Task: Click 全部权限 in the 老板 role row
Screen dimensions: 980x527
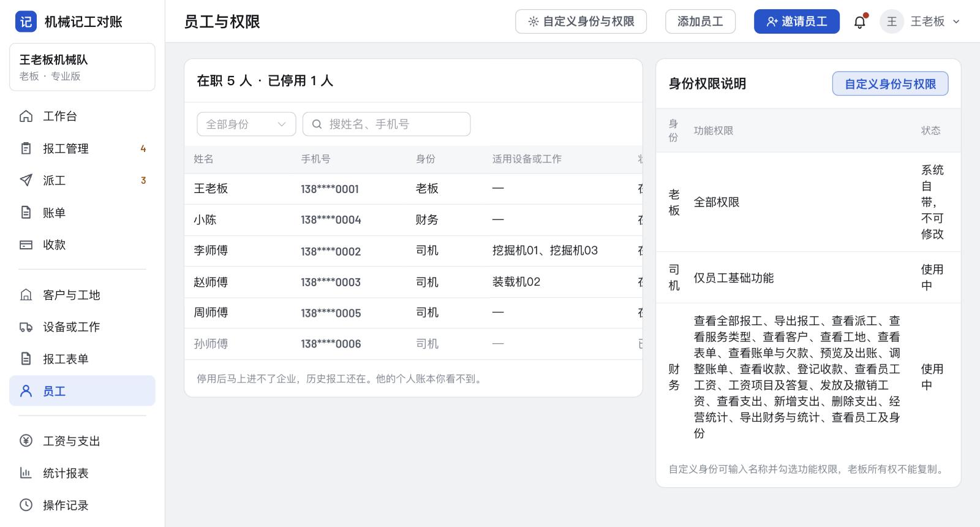Action: click(x=717, y=202)
